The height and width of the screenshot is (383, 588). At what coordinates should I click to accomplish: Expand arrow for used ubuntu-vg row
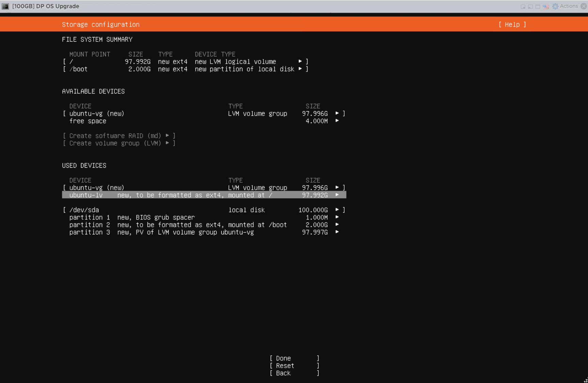[337, 187]
